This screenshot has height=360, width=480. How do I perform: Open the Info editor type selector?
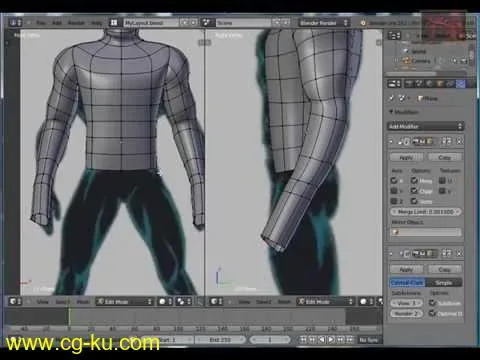tap(16, 22)
